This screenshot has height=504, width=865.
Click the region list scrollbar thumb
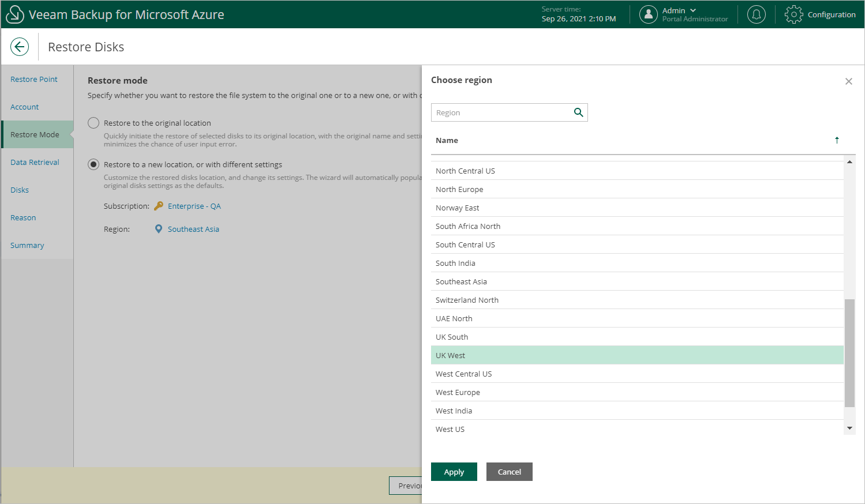pos(849,353)
